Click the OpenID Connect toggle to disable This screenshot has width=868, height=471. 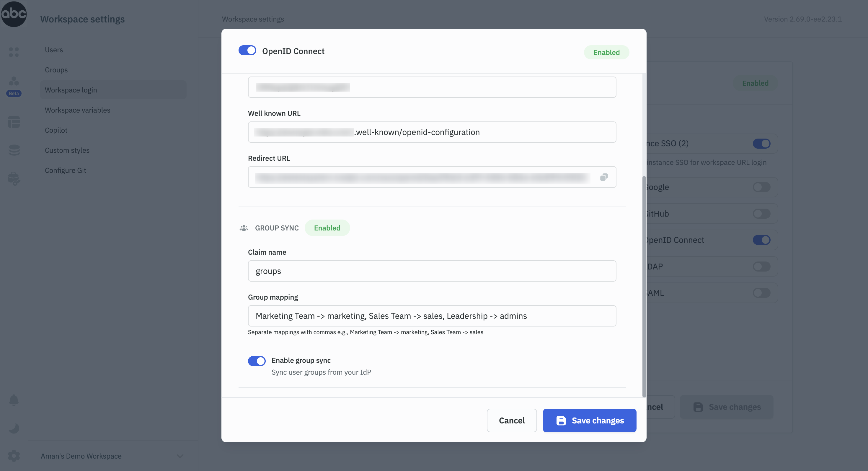pyautogui.click(x=247, y=51)
